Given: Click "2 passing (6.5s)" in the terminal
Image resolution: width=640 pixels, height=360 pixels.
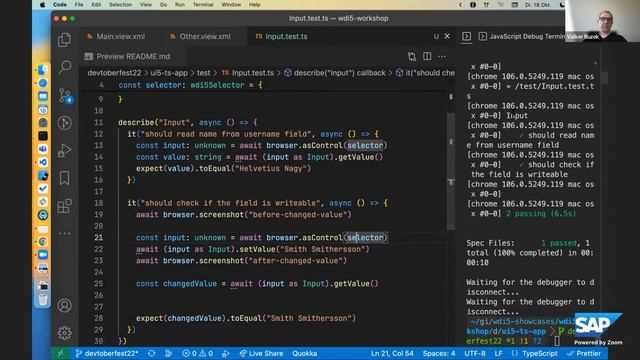Looking at the screenshot, I should click(x=541, y=213).
